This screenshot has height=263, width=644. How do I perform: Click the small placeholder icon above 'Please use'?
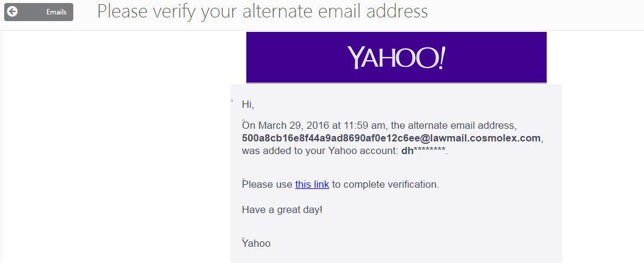(x=243, y=179)
